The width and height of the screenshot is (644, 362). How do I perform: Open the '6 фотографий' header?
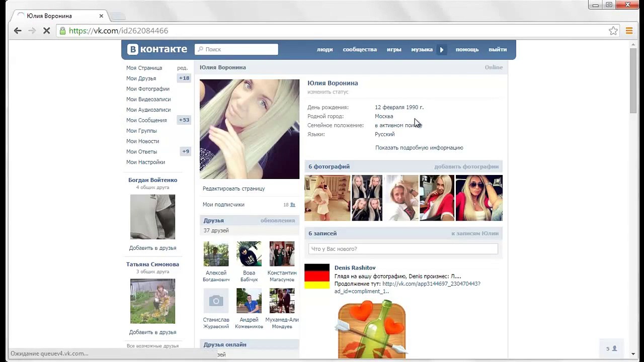coord(329,166)
